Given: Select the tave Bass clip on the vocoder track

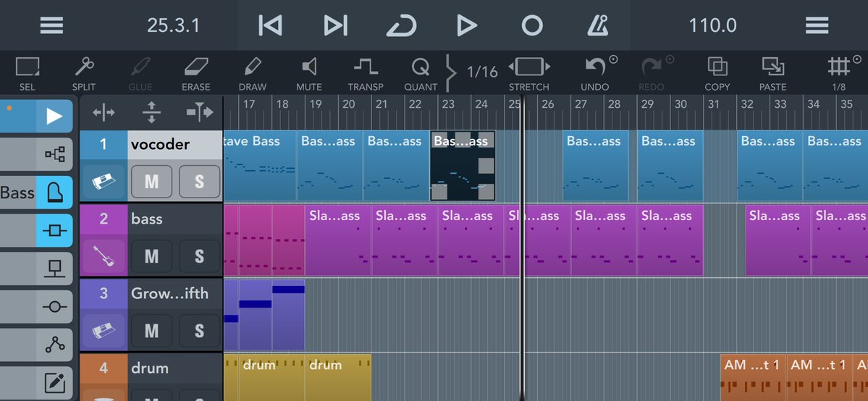Looking at the screenshot, I should click(260, 166).
